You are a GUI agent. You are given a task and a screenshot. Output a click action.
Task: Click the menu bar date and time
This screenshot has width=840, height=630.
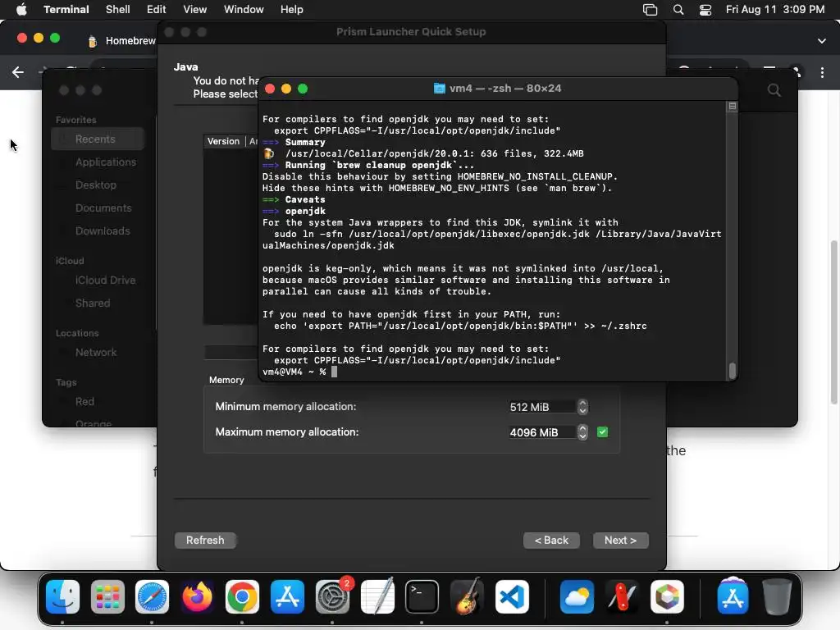coord(774,9)
